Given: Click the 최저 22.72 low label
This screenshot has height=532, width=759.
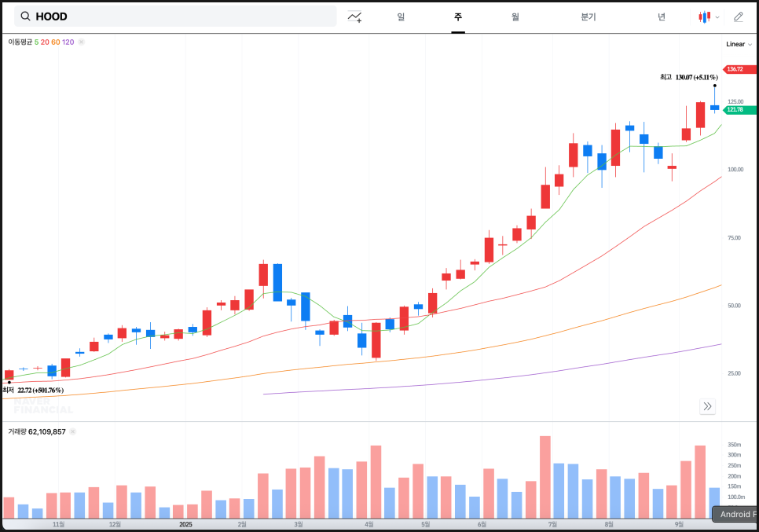Looking at the screenshot, I should (33, 391).
